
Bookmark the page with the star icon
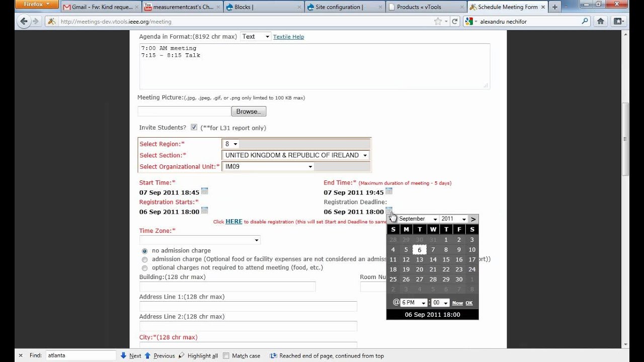438,21
